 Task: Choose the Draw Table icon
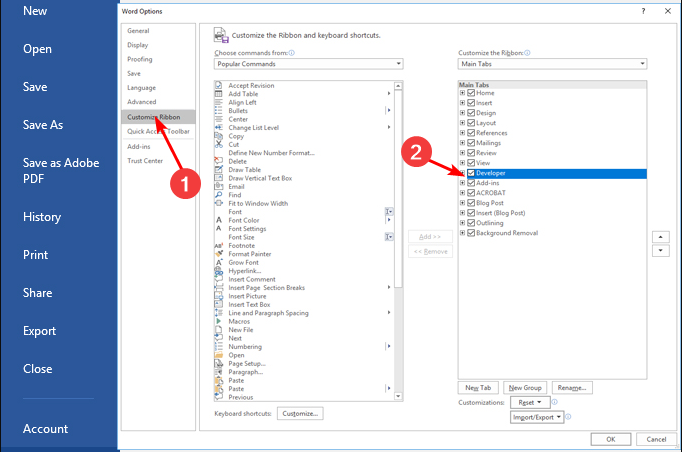219,170
